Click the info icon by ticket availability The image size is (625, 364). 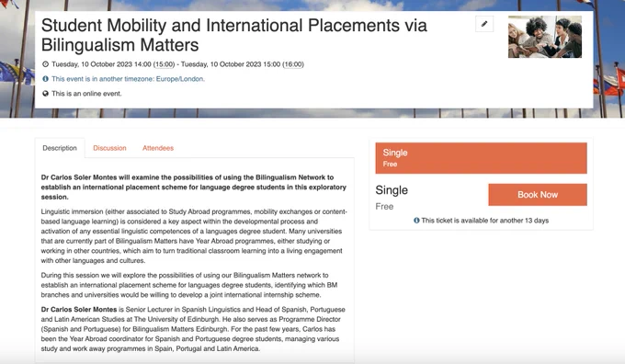(x=416, y=221)
